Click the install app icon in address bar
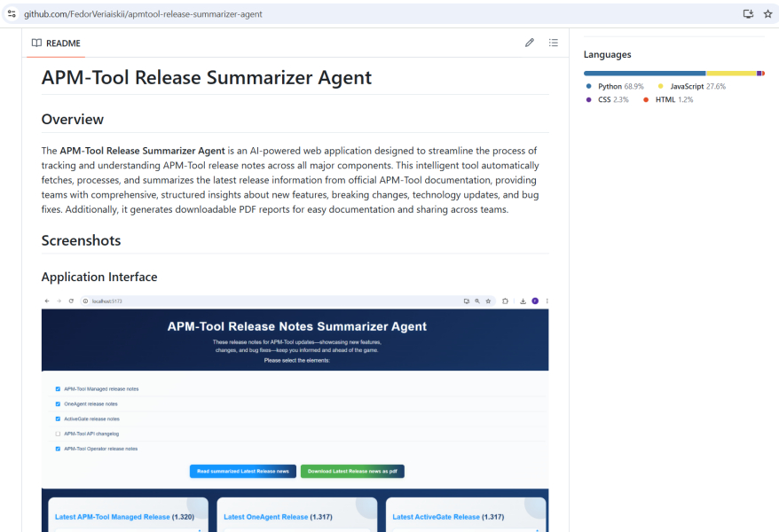Screen dimensions: 779x532 pos(748,14)
